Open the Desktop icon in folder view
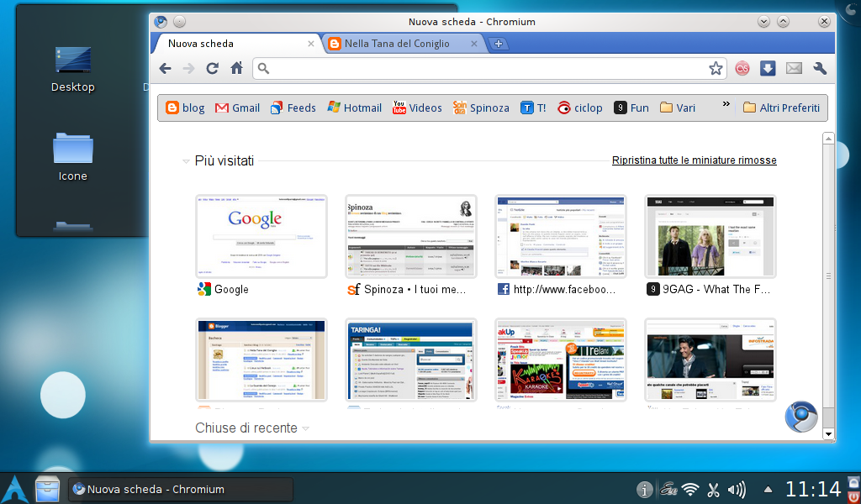The width and height of the screenshot is (861, 504). point(73,70)
